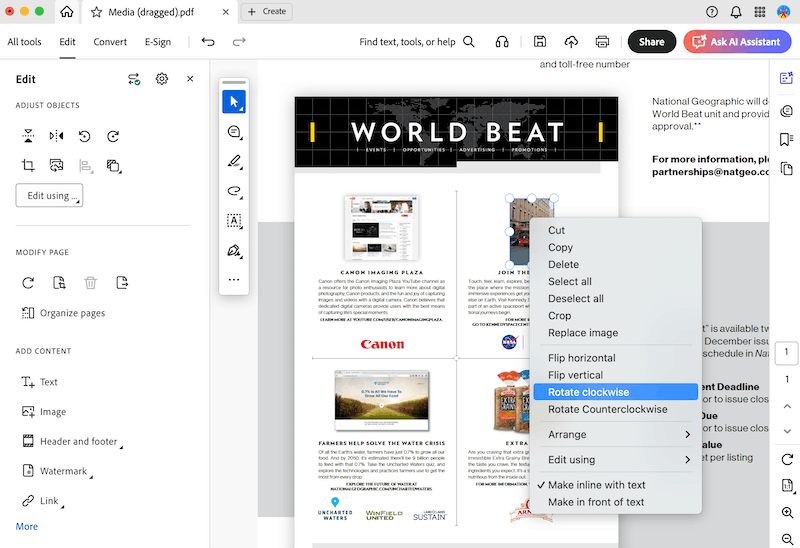The width and height of the screenshot is (800, 548).
Task: Click the page number 1 box
Action: coord(786,353)
